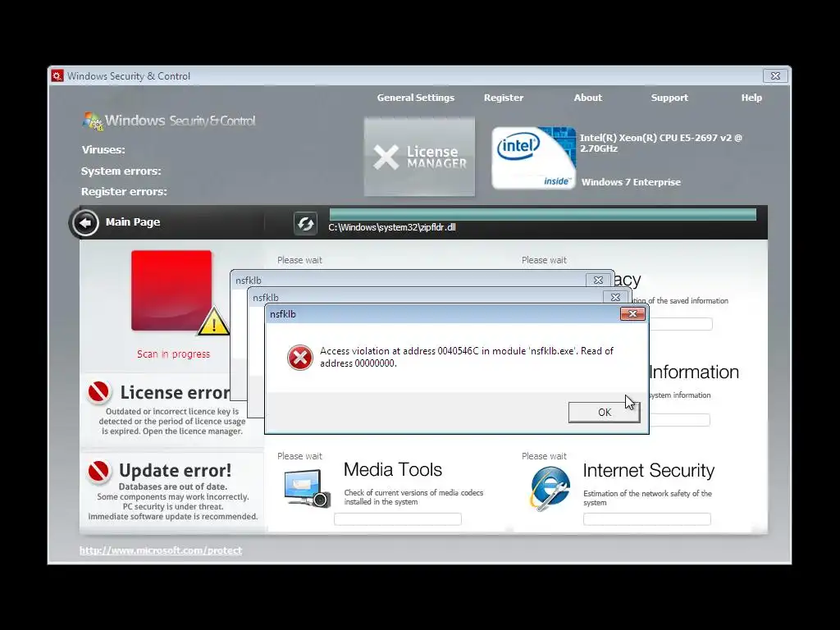Image resolution: width=840 pixels, height=630 pixels.
Task: Click the Internet Security globe icon
Action: coord(550,488)
